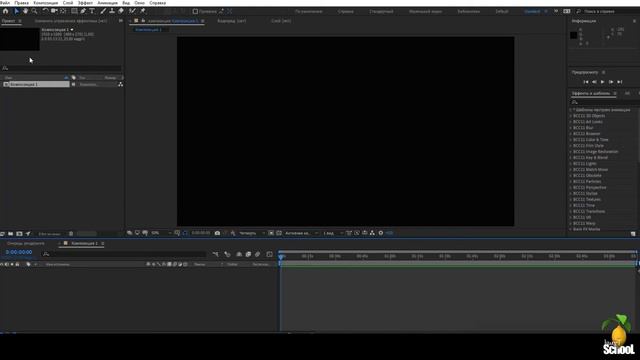
Task: Select the Text type tool
Action: pos(92,11)
